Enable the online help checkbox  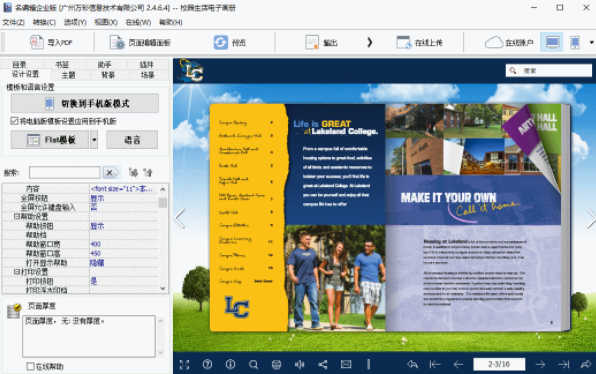click(x=30, y=366)
